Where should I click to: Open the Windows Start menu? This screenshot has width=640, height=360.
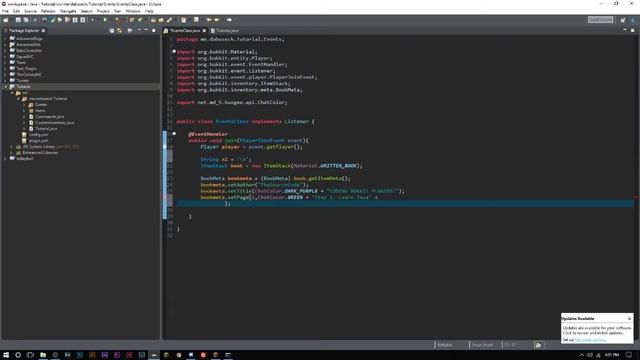(x=6, y=355)
